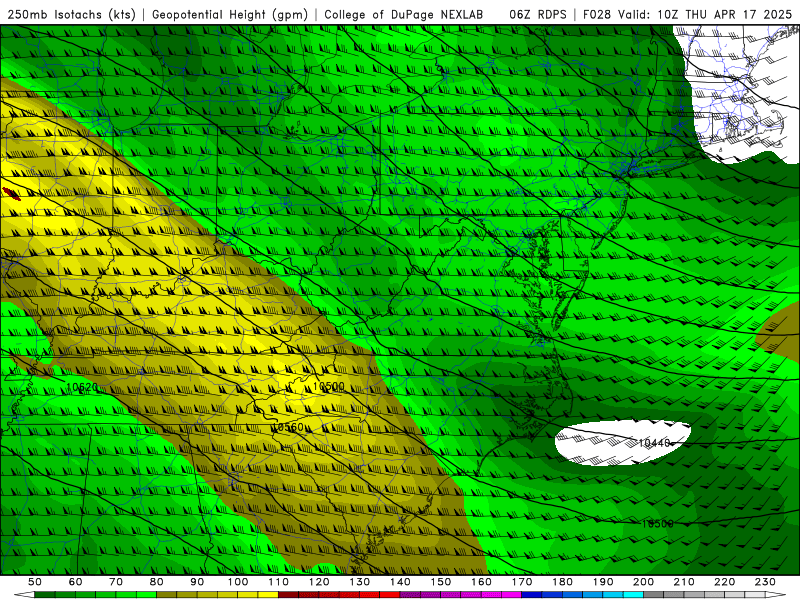Screen dimensions: 800x600
Task: Click the colorbar value 70
Action: pyautogui.click(x=116, y=582)
